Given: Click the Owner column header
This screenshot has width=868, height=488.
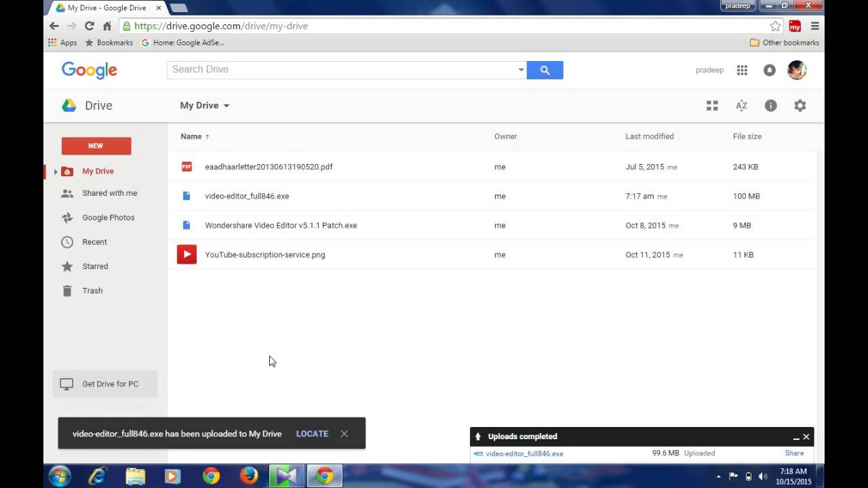Looking at the screenshot, I should [506, 136].
